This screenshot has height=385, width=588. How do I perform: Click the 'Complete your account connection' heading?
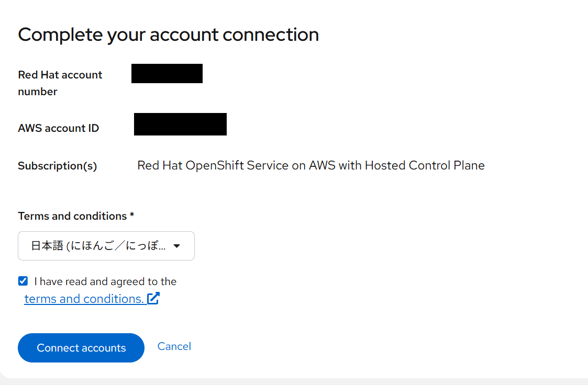click(168, 35)
